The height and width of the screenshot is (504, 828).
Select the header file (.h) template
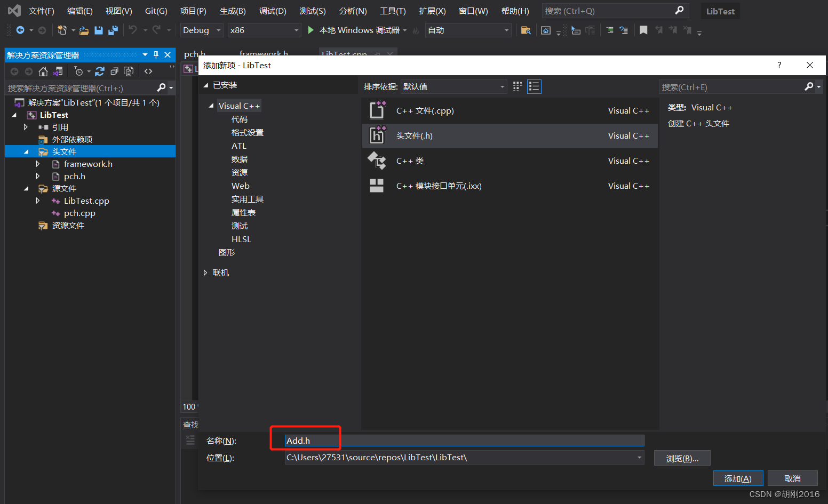tap(509, 136)
